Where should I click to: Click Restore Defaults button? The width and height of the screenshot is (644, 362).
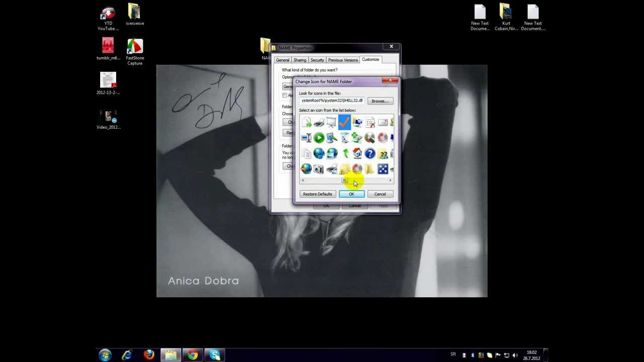pyautogui.click(x=317, y=194)
